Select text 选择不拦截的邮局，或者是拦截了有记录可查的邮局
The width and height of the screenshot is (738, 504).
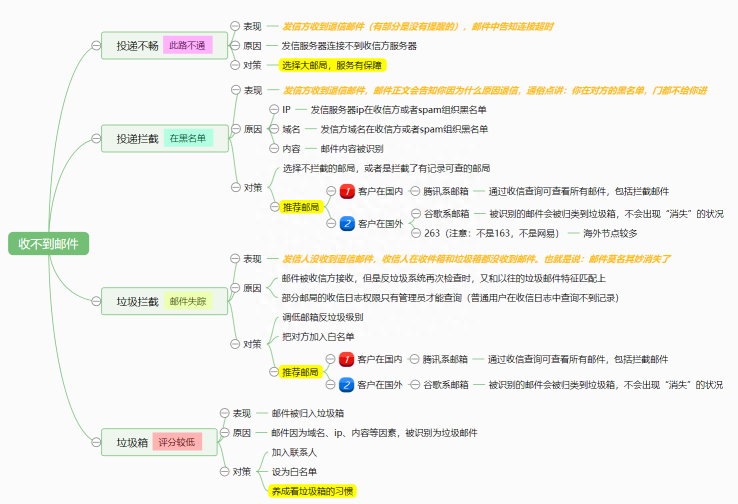(x=386, y=168)
